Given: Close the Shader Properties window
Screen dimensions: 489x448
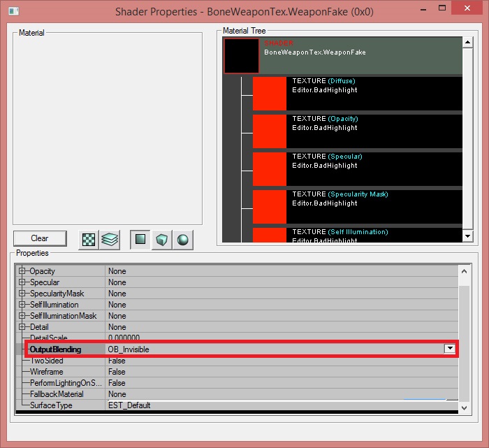Looking at the screenshot, I should tap(467, 8).
